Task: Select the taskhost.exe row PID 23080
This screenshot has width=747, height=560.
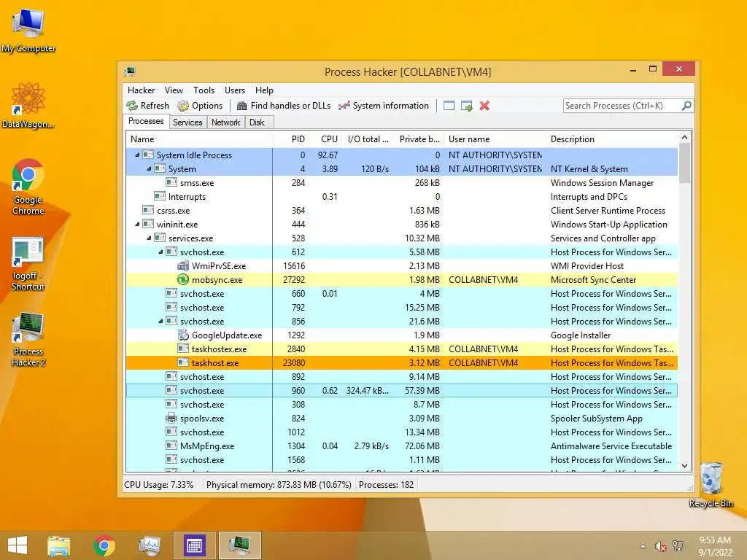Action: click(402, 362)
